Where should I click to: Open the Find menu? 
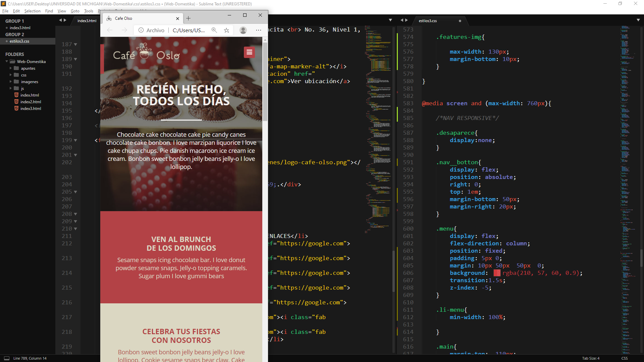(x=49, y=11)
